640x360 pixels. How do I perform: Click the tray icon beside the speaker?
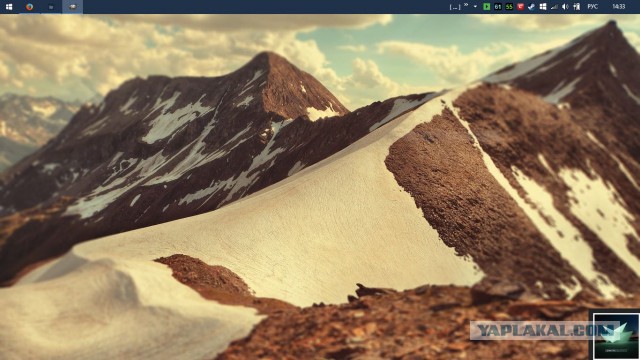[577, 7]
